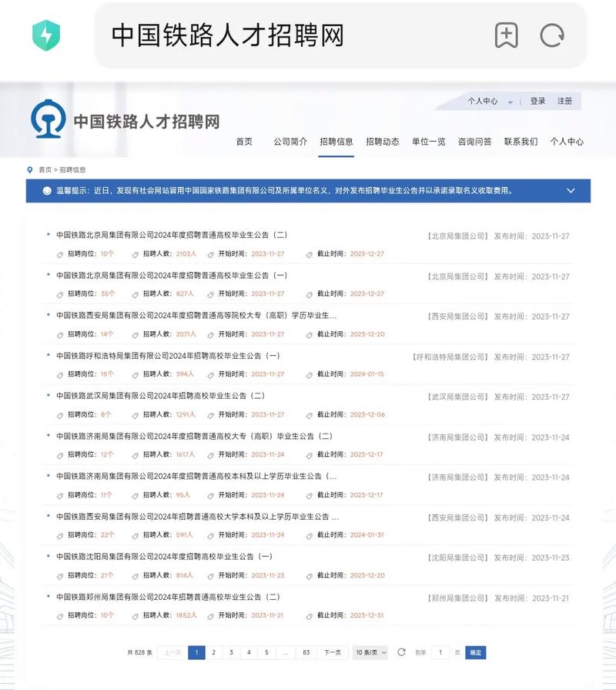Open 沈阳局集团 2024 graduate notice (一)
Image resolution: width=616 pixels, height=690 pixels.
(164, 557)
